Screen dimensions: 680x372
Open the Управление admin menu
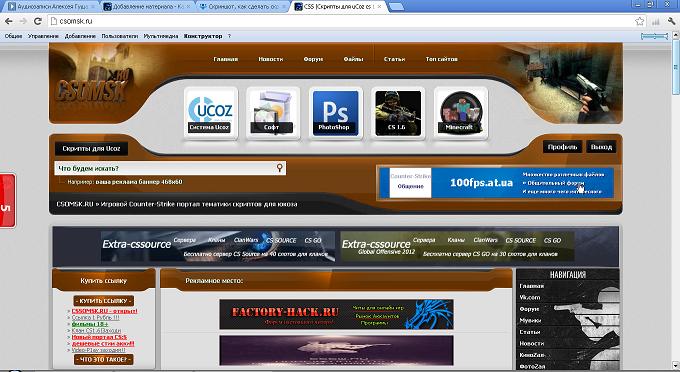[43, 36]
